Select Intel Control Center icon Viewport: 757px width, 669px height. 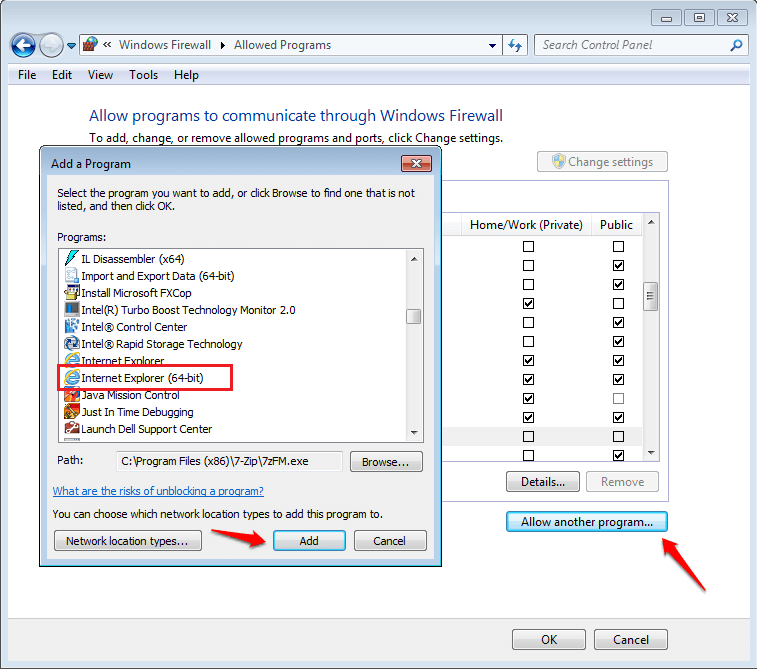[x=71, y=327]
